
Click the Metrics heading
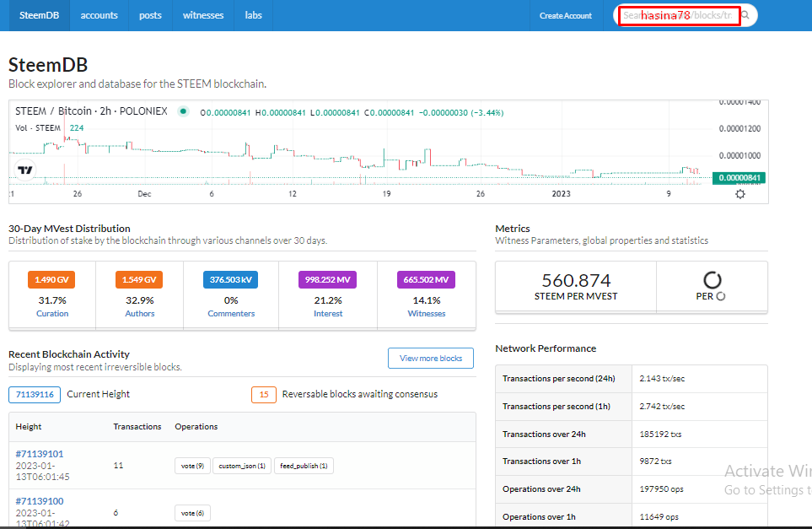click(512, 229)
